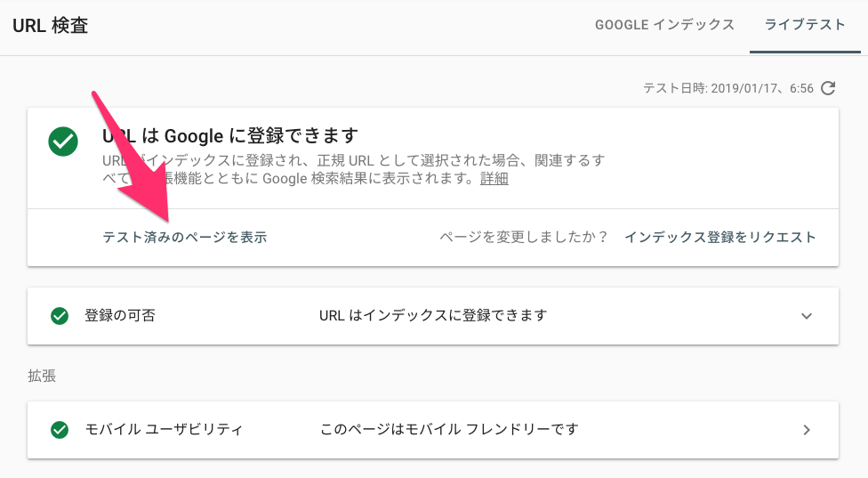
Task: Click the URL は Google に登録できます heading
Action: (x=230, y=135)
